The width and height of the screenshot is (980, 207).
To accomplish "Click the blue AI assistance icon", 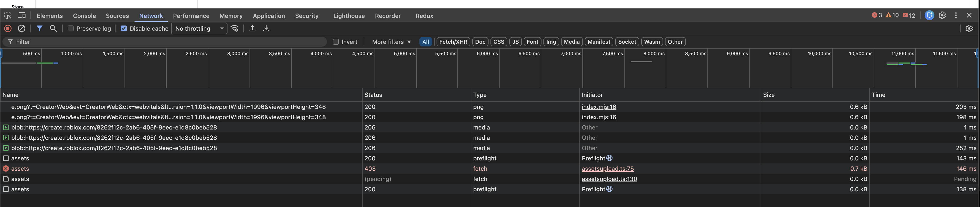I will pos(930,15).
